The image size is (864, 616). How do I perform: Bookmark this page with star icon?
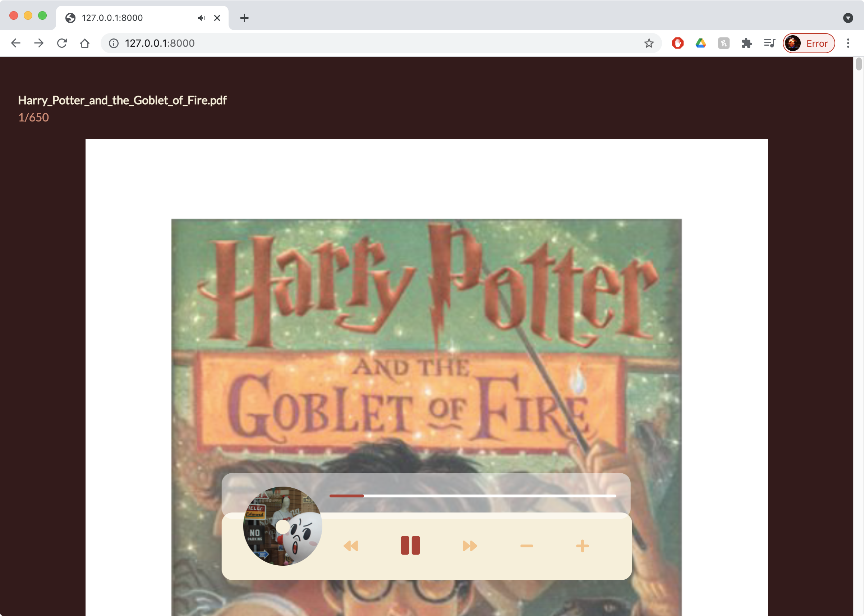649,43
